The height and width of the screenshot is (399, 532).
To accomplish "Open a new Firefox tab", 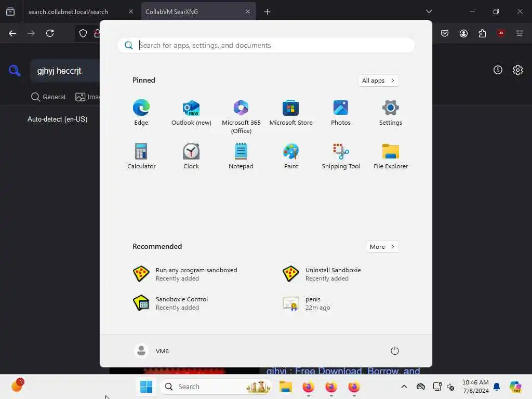I will click(267, 12).
